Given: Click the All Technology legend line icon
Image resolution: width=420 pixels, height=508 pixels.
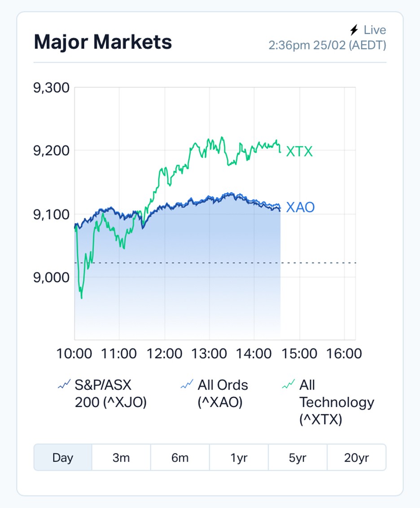Looking at the screenshot, I should pyautogui.click(x=289, y=385).
